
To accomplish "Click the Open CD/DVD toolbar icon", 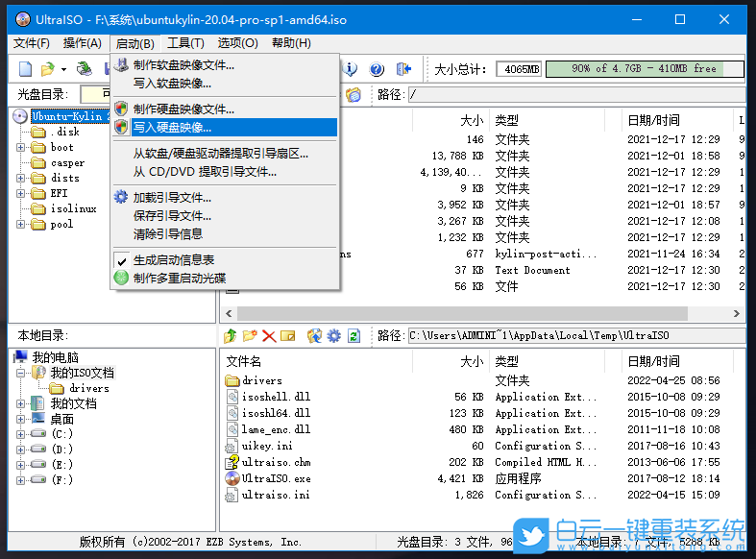I will (85, 69).
